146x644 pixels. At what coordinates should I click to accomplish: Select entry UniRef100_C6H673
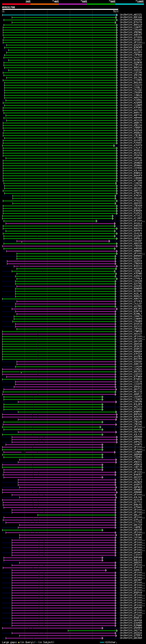point(131,316)
